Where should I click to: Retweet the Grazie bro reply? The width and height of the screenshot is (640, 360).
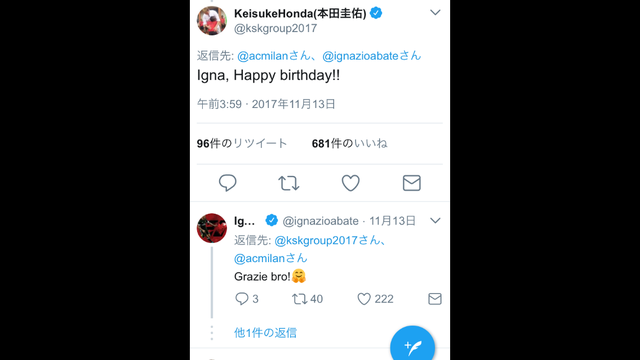(x=307, y=299)
